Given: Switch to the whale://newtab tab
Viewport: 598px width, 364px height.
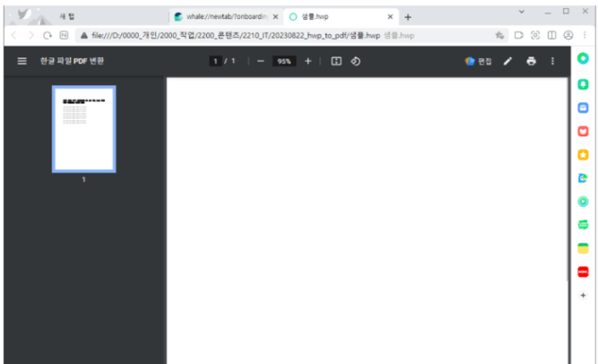Looking at the screenshot, I should [x=227, y=17].
